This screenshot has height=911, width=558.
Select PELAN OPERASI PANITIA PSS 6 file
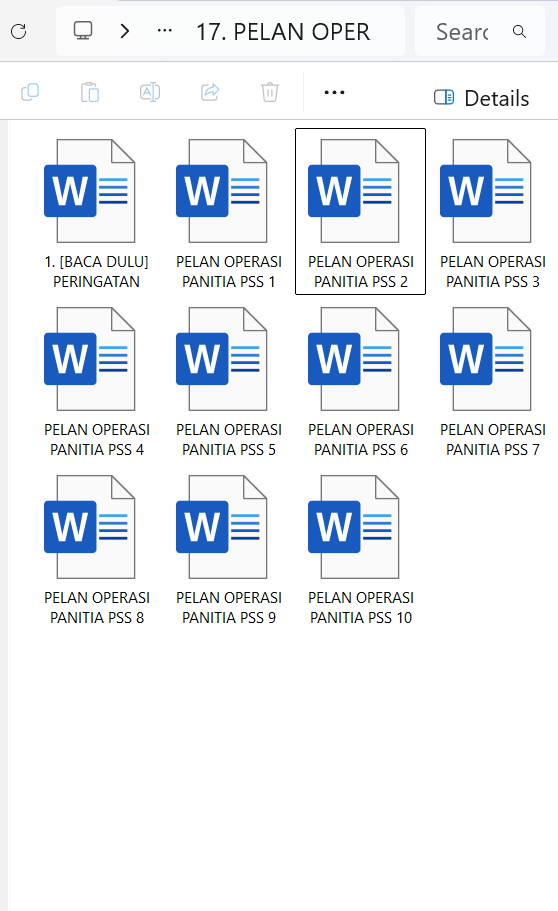point(360,381)
